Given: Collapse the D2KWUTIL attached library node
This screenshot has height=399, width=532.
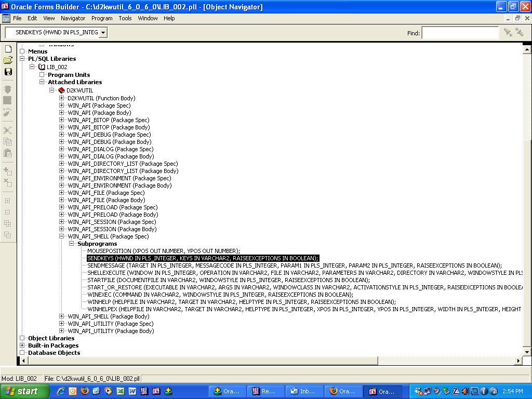Looking at the screenshot, I should tap(51, 90).
